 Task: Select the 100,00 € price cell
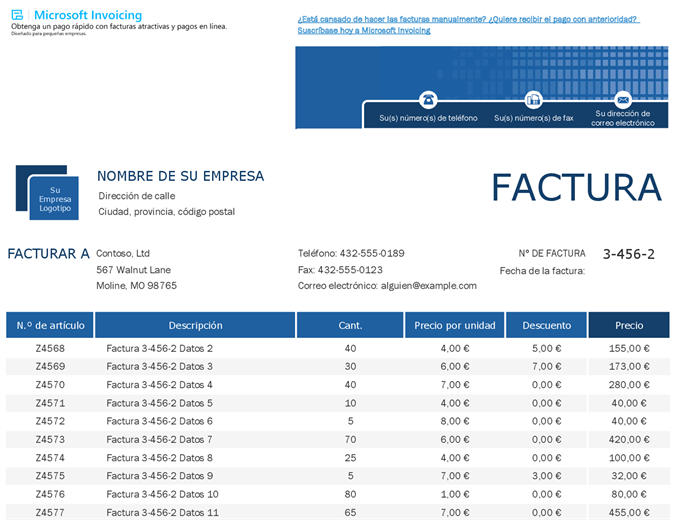[629, 458]
